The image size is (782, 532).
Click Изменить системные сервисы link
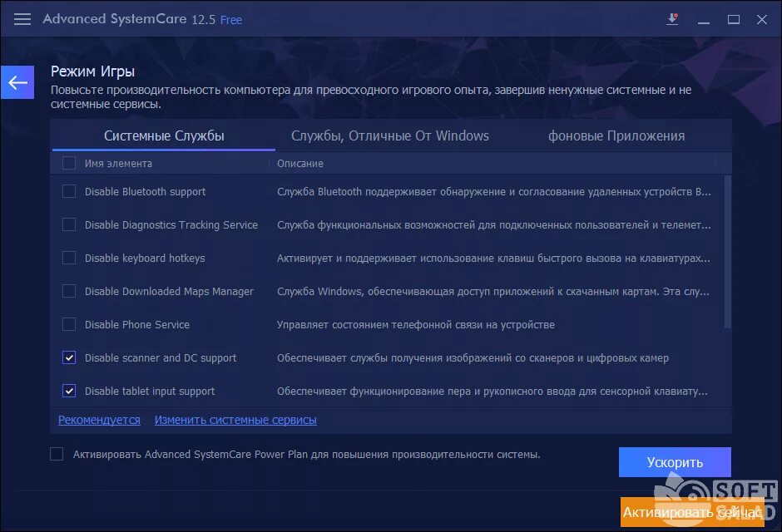coord(235,420)
